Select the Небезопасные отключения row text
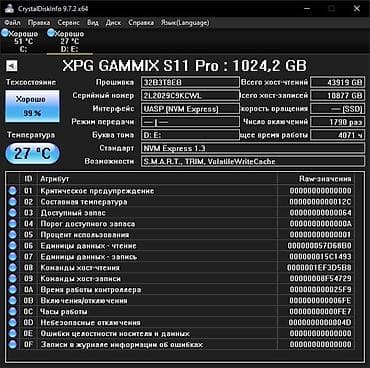 [90, 323]
